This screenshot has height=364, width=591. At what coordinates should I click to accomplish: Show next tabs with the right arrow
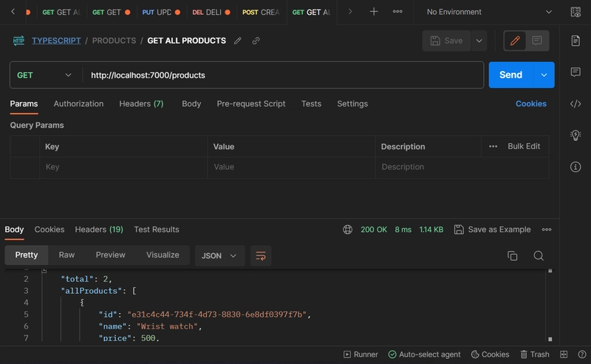tap(349, 12)
